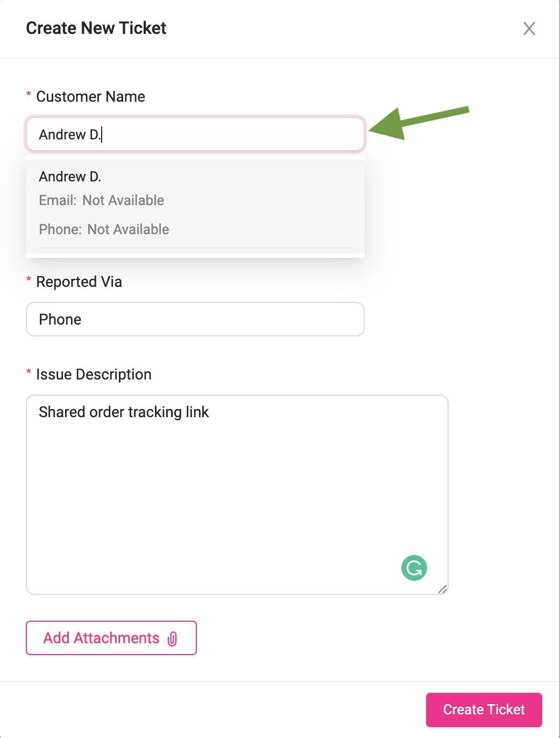Close the Create New Ticket dialog

pyautogui.click(x=529, y=29)
